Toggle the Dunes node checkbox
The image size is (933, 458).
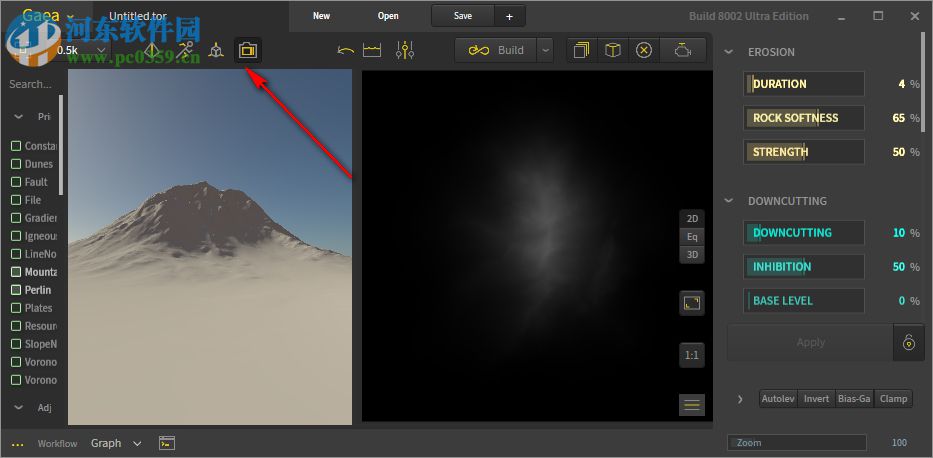tap(16, 164)
